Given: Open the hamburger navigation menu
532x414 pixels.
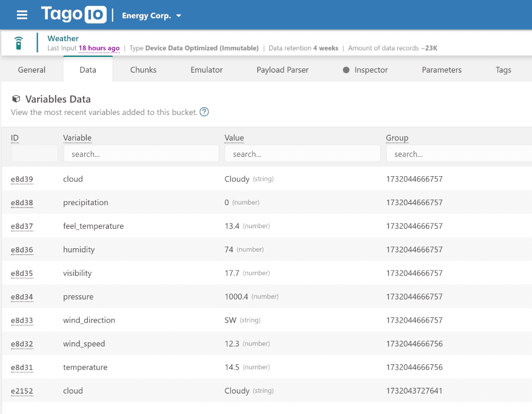Looking at the screenshot, I should (x=22, y=15).
